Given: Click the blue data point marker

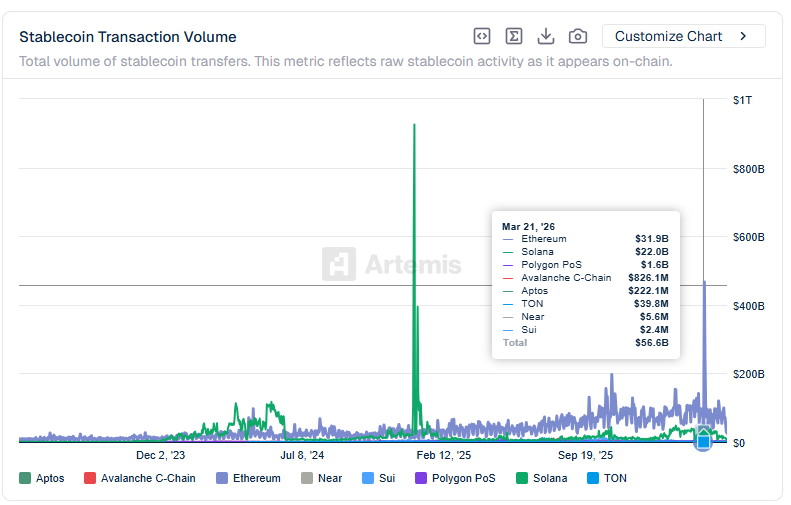Looking at the screenshot, I should [703, 442].
